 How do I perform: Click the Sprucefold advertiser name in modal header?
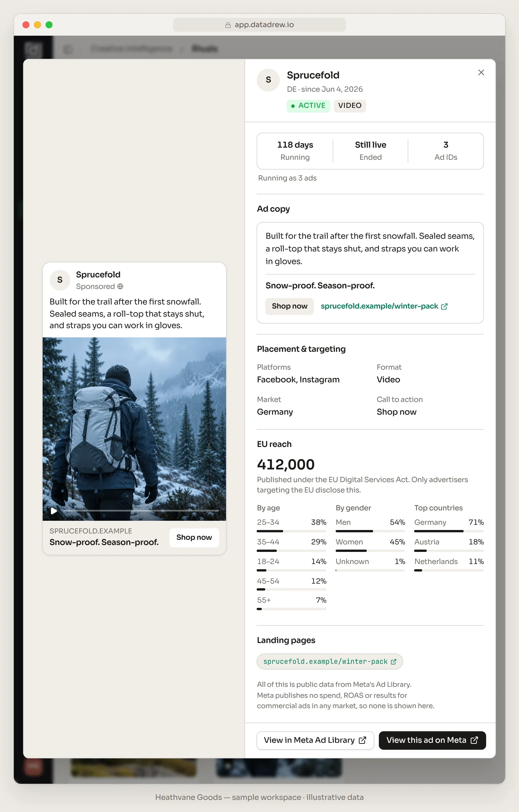point(313,75)
